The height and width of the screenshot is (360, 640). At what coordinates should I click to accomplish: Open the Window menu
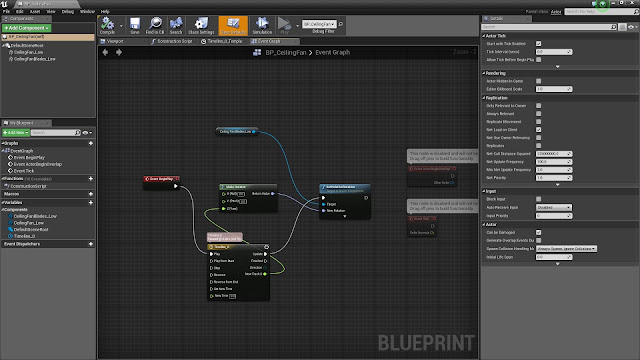tap(87, 11)
